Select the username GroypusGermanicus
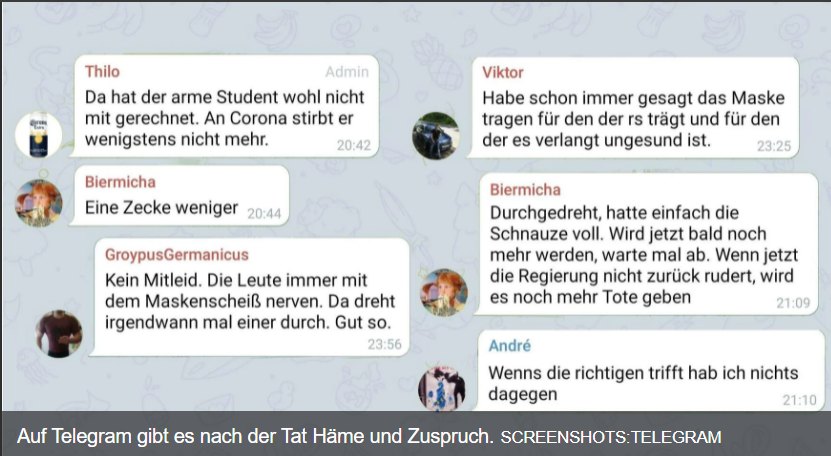Viewport: 831px width, 456px height. (x=176, y=255)
